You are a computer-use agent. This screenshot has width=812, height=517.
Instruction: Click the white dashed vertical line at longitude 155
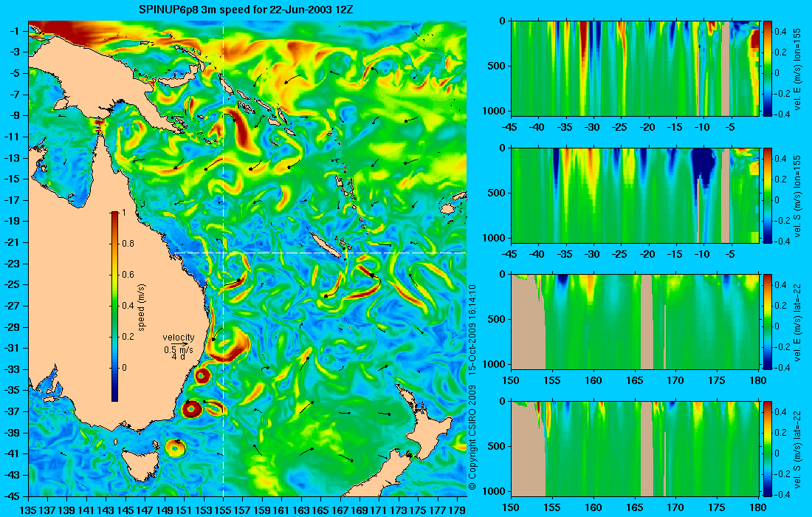pyautogui.click(x=223, y=259)
